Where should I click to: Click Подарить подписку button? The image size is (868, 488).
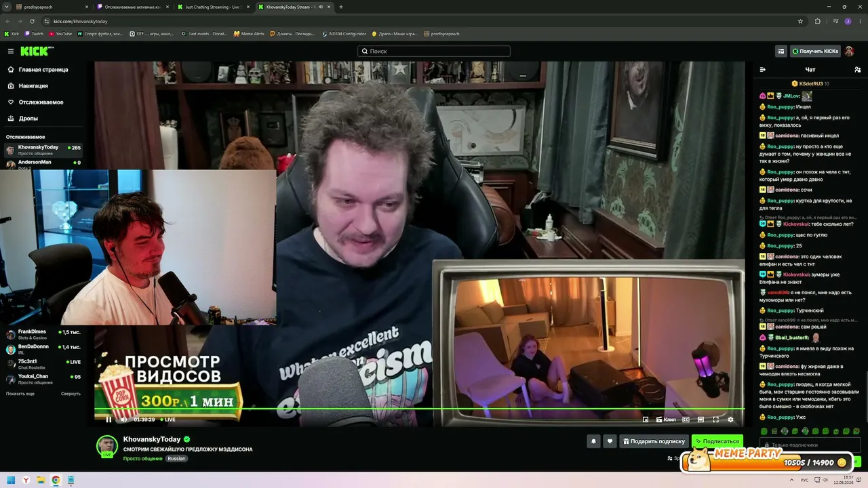pyautogui.click(x=654, y=441)
